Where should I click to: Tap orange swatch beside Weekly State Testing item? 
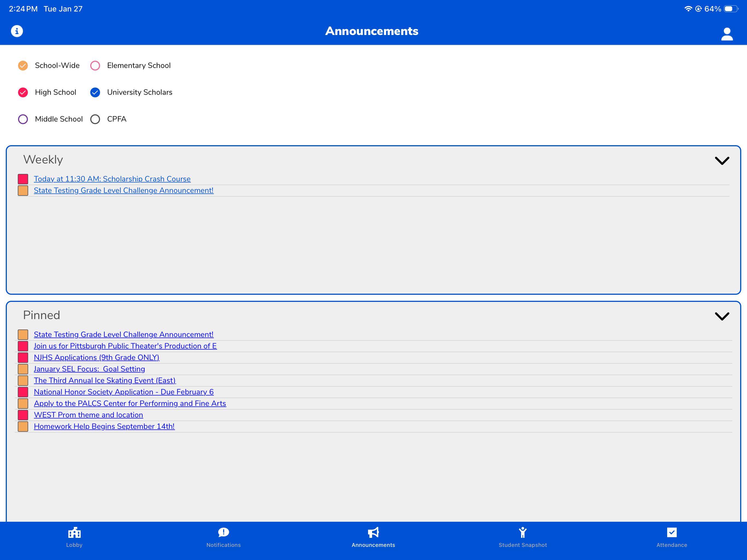pyautogui.click(x=23, y=191)
